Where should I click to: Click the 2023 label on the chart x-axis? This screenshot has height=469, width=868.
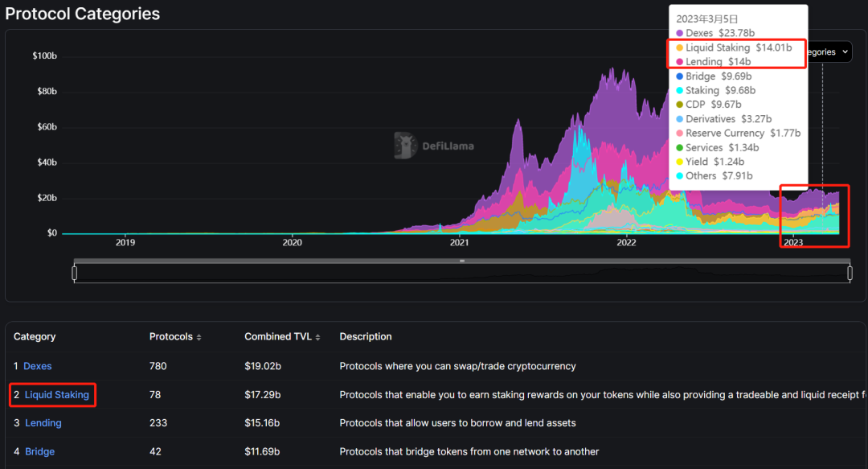(x=793, y=242)
